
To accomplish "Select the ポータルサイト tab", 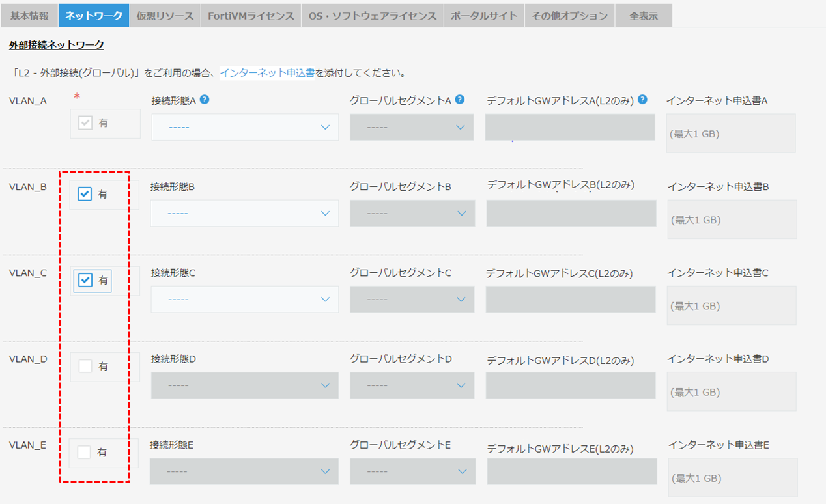I will click(x=484, y=16).
